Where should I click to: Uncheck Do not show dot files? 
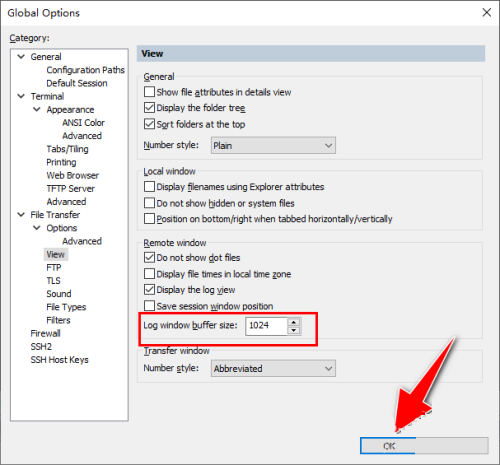(x=149, y=257)
